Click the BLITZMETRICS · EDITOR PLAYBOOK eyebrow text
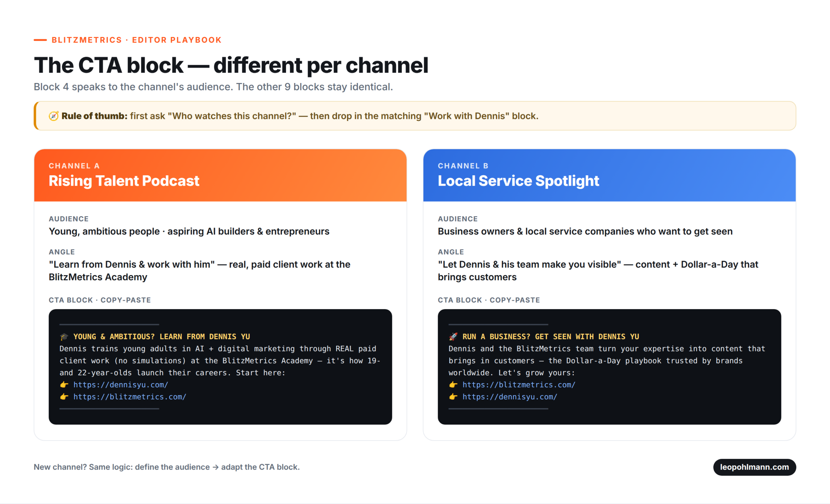The image size is (830, 504). pos(136,40)
